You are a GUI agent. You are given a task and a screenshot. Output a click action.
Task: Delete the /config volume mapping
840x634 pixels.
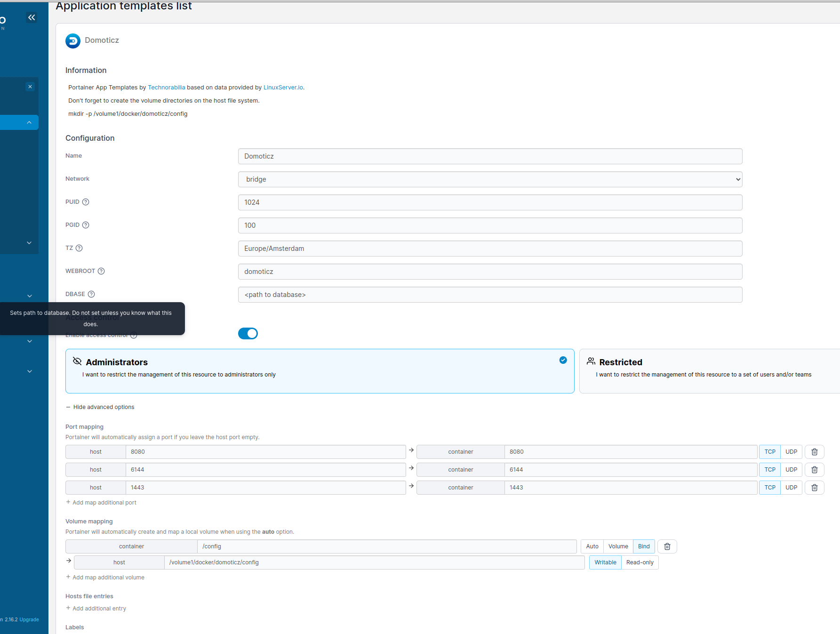point(667,546)
